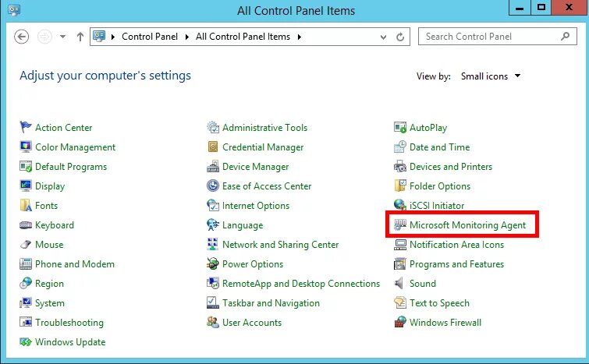Click the Programs and Features icon
Viewport: 589px width, 364px height.
[400, 263]
